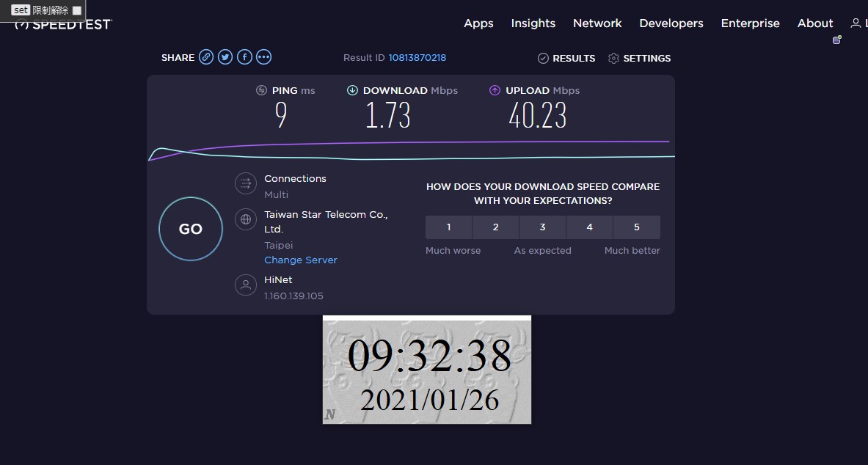Open more share options ellipsis icon
Screen dimensions: 868x465
click(264, 57)
